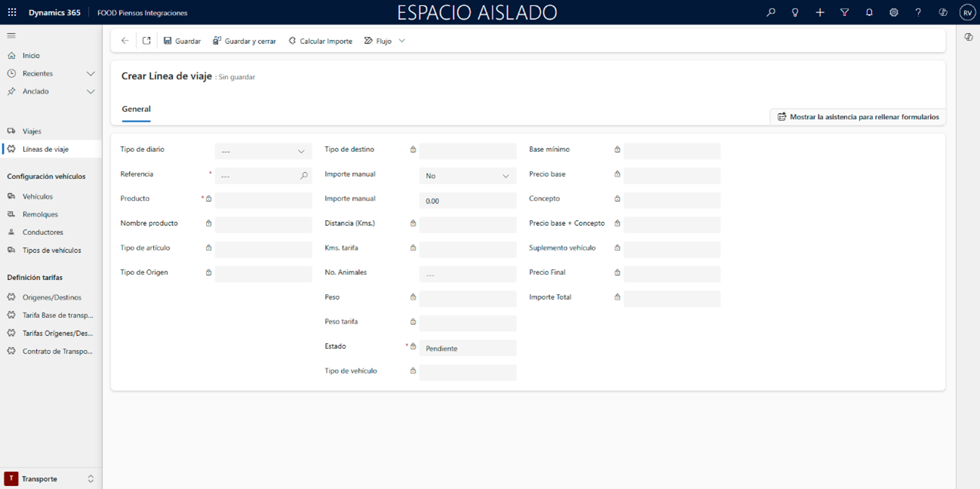Open the advanced filter funnel icon

click(844, 13)
